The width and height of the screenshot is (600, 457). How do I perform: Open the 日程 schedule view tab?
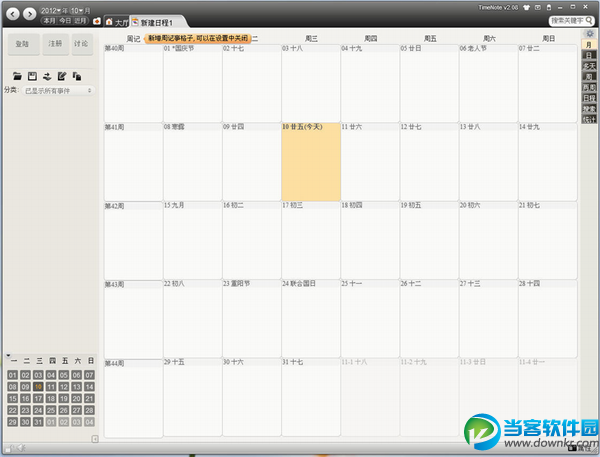(589, 98)
